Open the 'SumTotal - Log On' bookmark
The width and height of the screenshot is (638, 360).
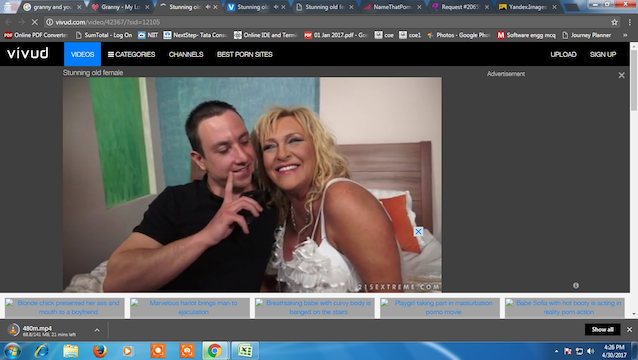(x=104, y=35)
